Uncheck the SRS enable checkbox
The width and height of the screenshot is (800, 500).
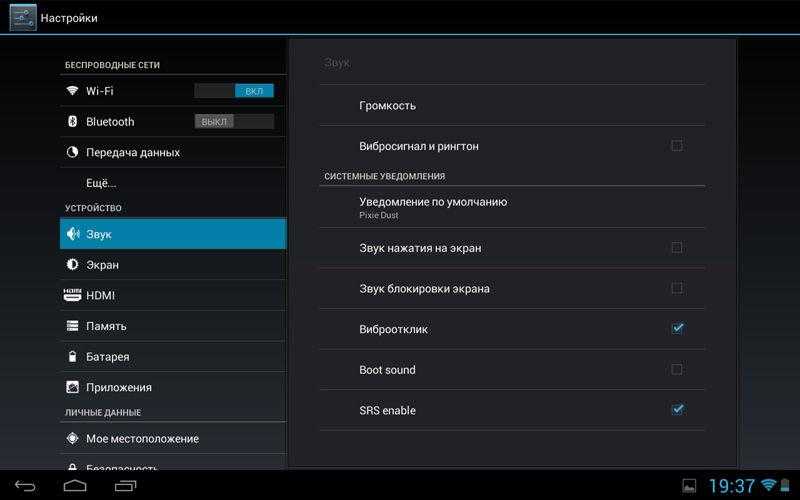pos(677,409)
